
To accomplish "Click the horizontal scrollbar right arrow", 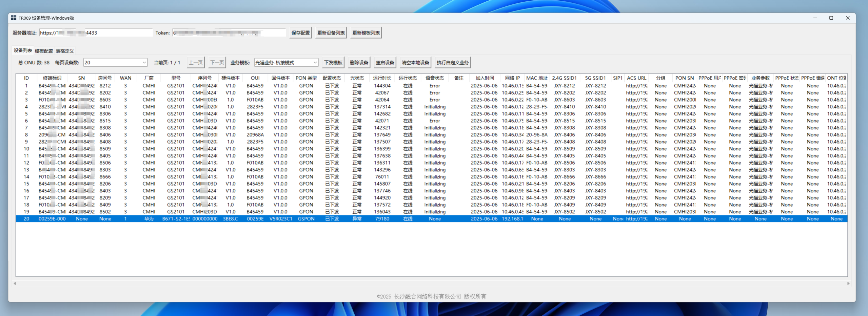I will coord(848,283).
